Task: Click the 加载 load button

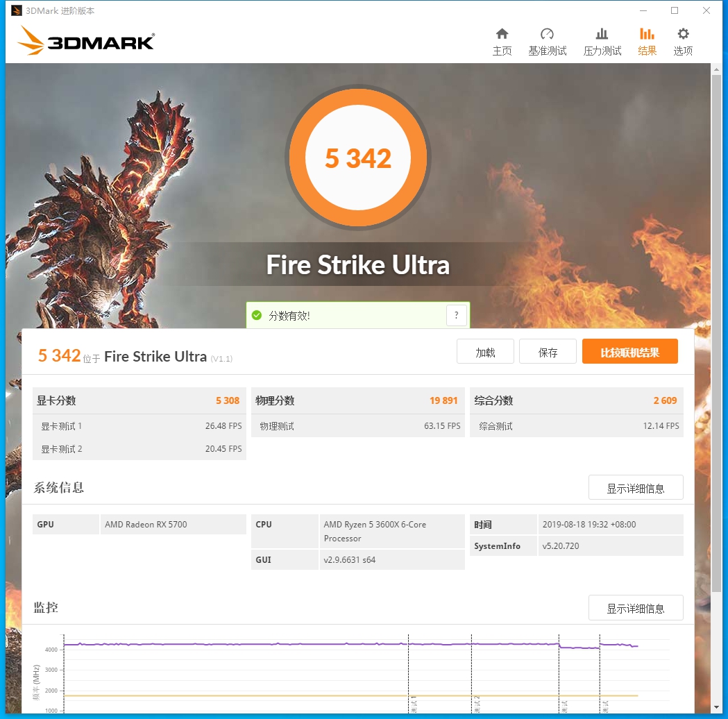Action: [485, 351]
